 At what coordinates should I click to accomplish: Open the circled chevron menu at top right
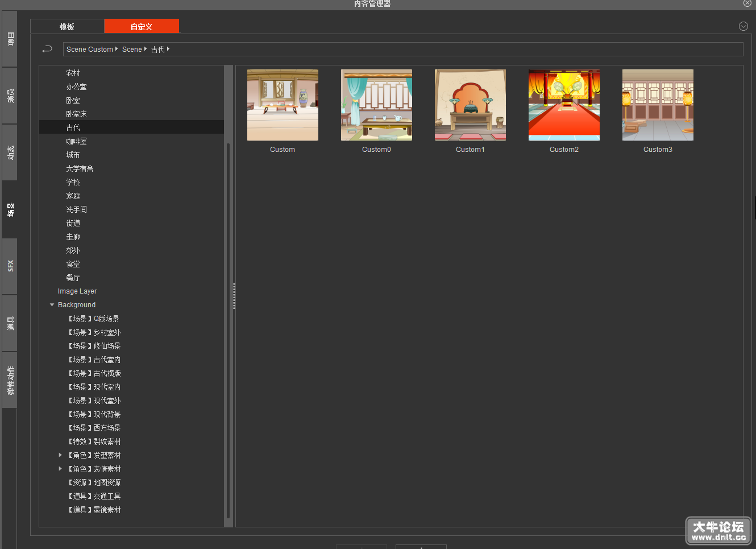tap(743, 26)
